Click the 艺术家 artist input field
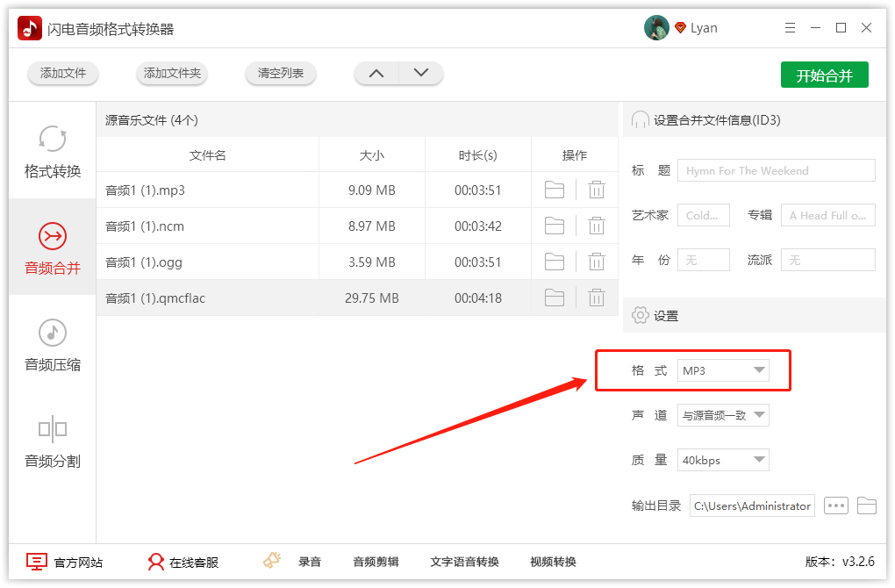Screen dimensions: 895x588 (703, 215)
